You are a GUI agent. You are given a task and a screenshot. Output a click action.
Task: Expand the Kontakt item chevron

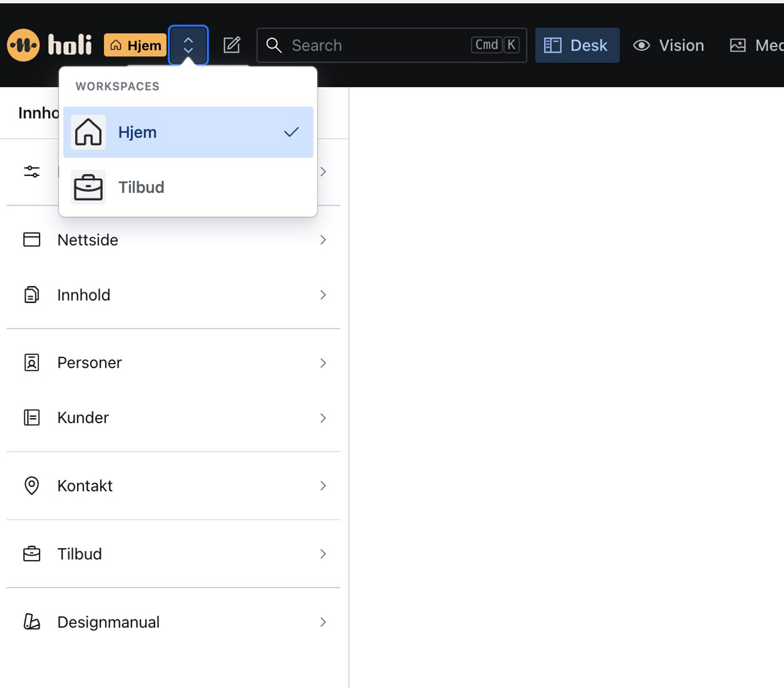coord(323,486)
